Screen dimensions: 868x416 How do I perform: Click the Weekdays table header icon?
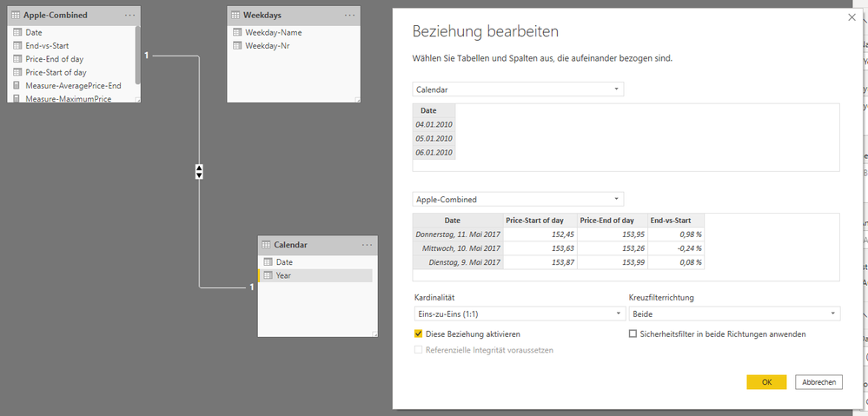pos(235,16)
